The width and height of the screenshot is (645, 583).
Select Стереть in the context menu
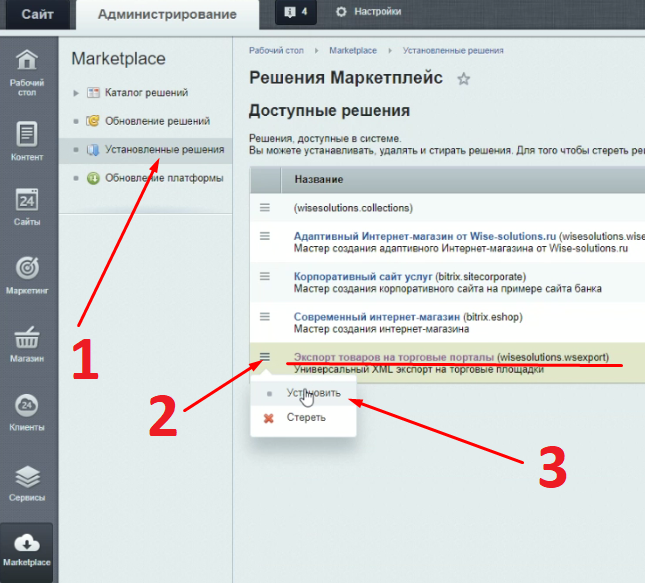(x=303, y=418)
